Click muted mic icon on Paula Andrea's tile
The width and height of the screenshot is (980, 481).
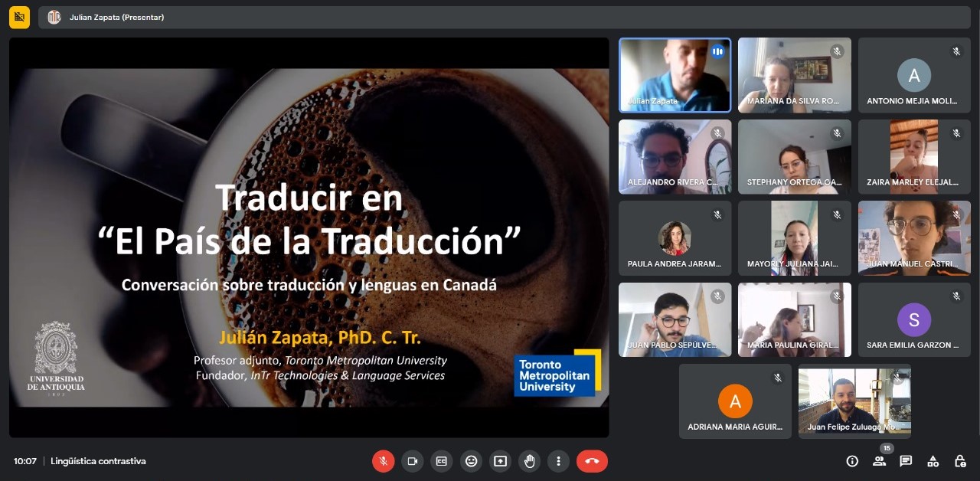717,214
